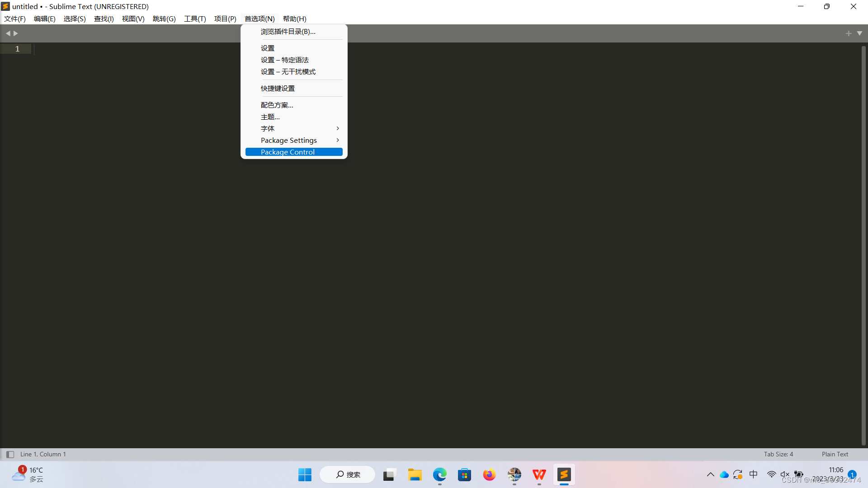Choose 配色方案... from the preferences menu
Image resolution: width=868 pixels, height=488 pixels.
tap(277, 105)
